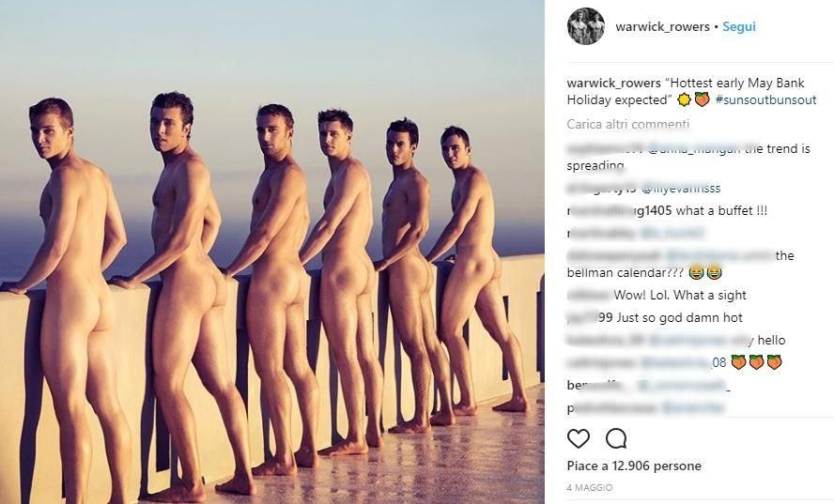Open the #sunsoutbunsout hashtag
This screenshot has width=834, height=504.
[766, 99]
